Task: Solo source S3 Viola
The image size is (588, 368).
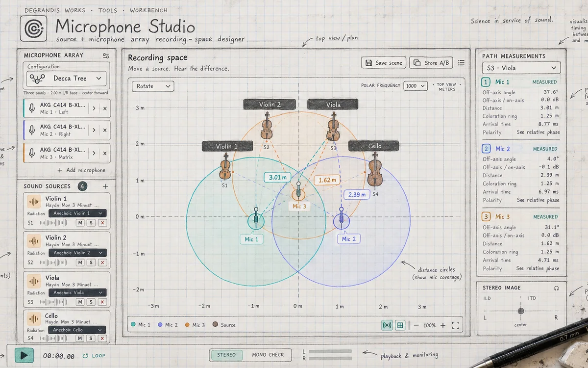Action: [91, 302]
